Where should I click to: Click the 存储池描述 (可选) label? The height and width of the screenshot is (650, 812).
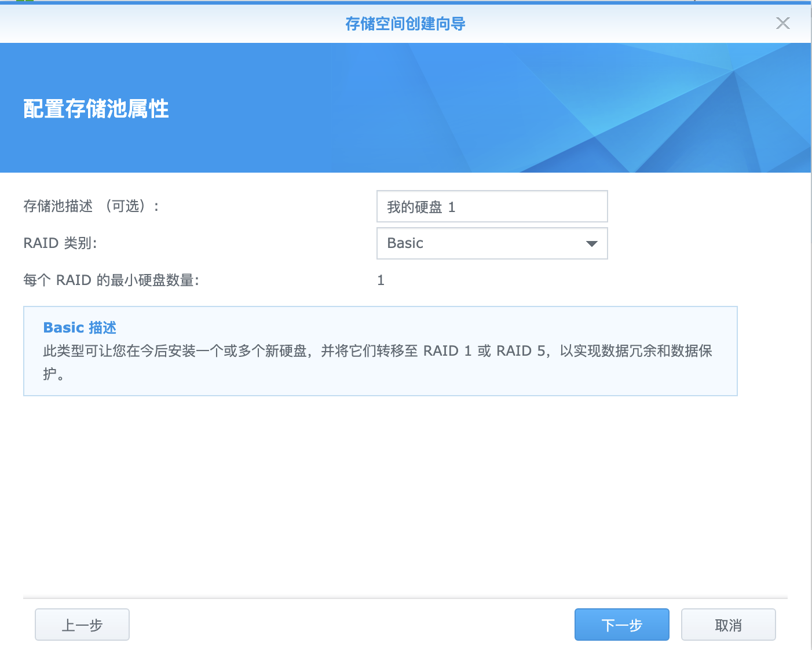pyautogui.click(x=91, y=206)
